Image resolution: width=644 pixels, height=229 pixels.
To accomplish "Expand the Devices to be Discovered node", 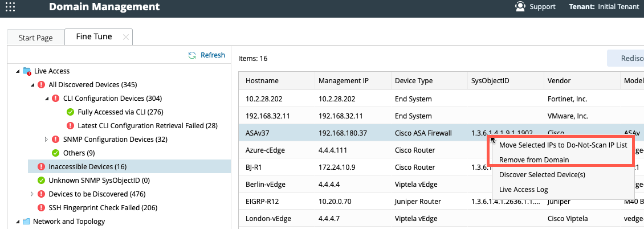I will coord(32,194).
